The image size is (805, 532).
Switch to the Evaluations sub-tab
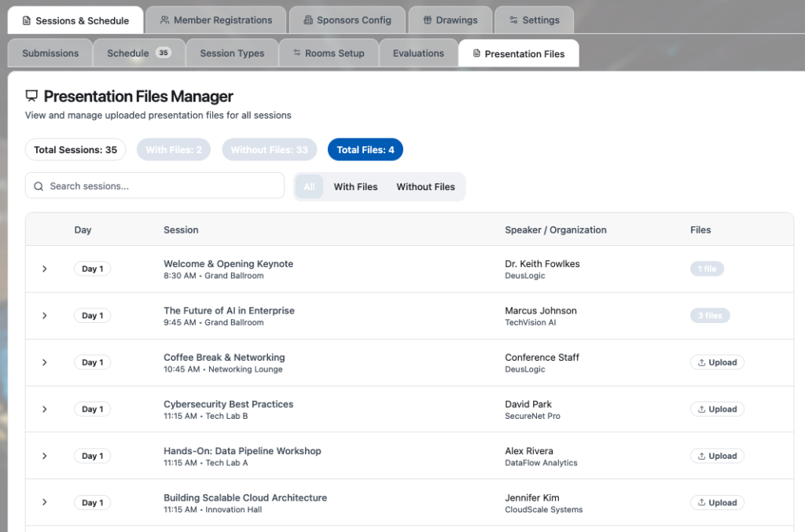pos(418,53)
